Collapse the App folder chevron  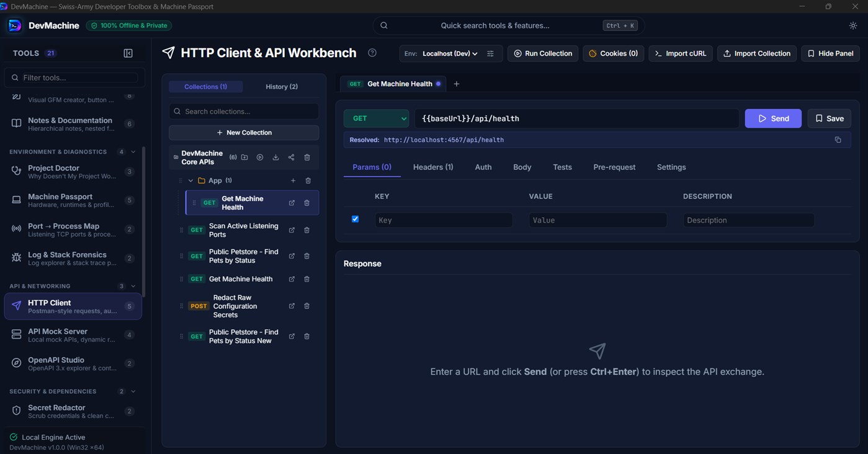coord(190,180)
